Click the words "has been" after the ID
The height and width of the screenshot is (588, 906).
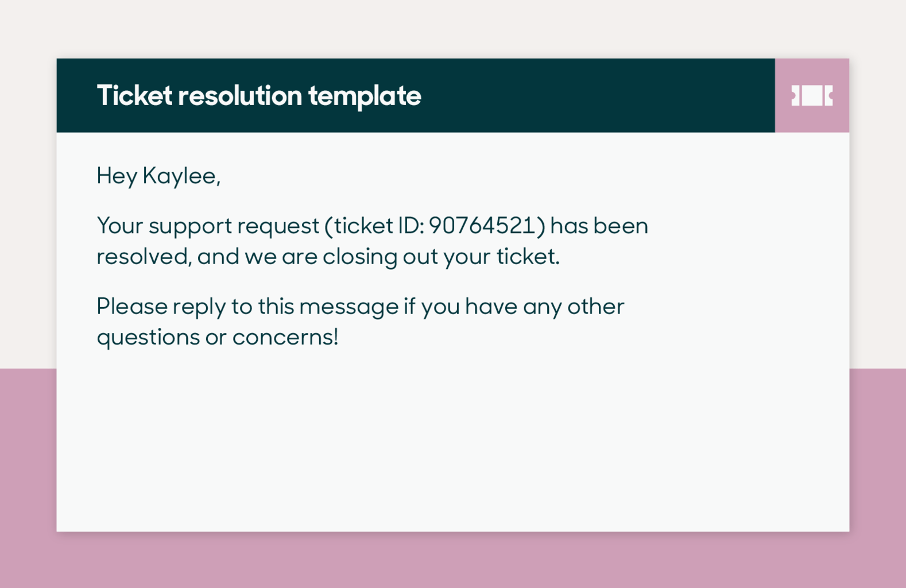(x=599, y=226)
